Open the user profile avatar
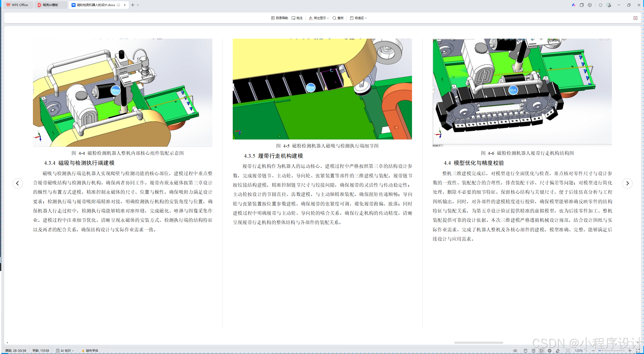The image size is (644, 354). [609, 5]
